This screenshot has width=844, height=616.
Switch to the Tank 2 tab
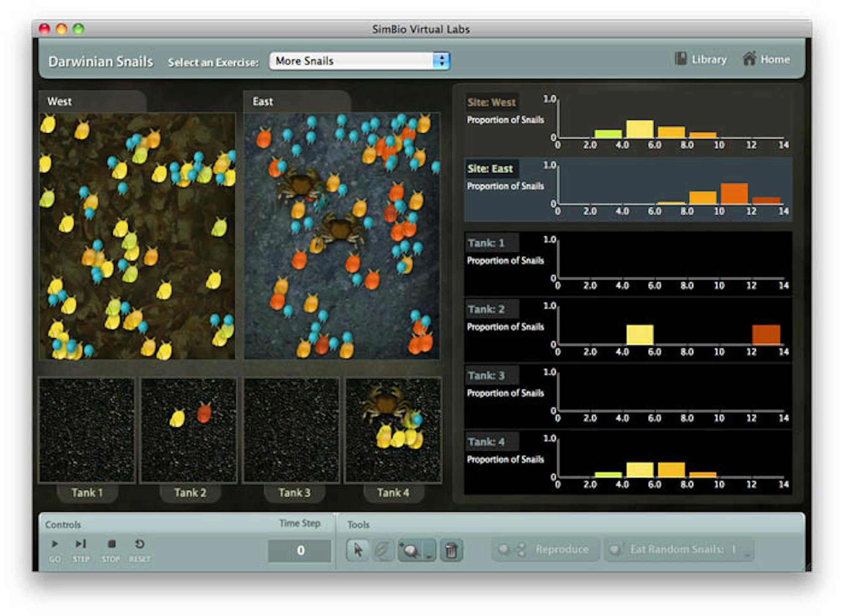tap(189, 492)
